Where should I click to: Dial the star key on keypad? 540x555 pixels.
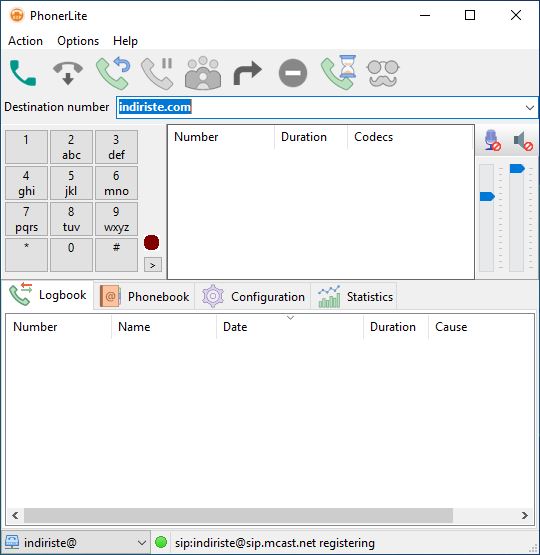click(x=26, y=255)
